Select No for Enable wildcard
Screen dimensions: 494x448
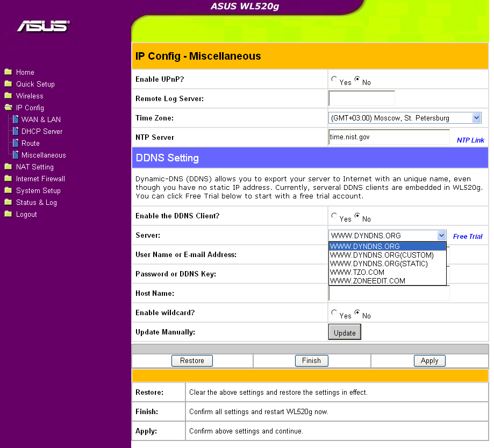(357, 312)
